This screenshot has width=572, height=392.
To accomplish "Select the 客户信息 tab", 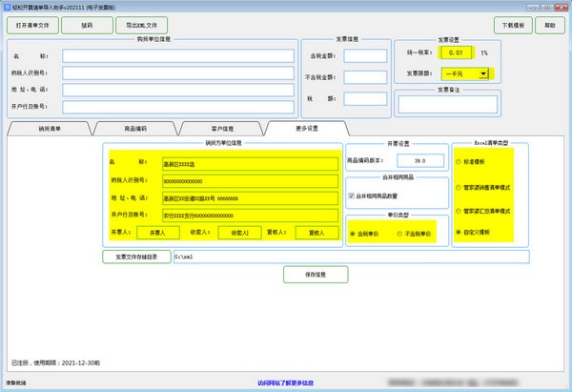I will [x=223, y=128].
